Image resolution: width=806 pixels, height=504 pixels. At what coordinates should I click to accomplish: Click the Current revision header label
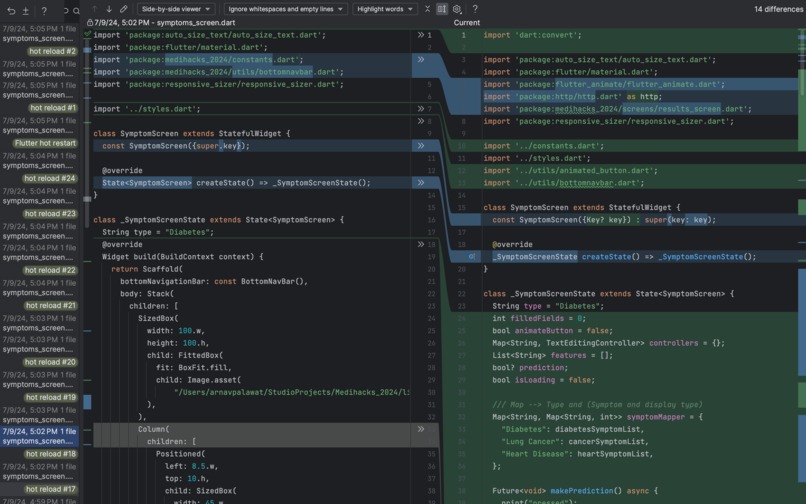point(467,23)
